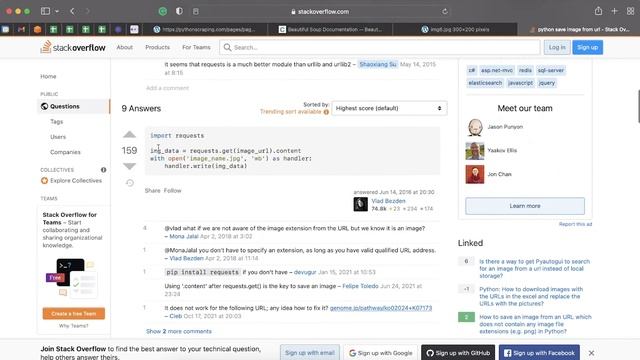The image size is (640, 360).
Task: Open Vlad Bezden's profile link
Action: [x=389, y=201]
